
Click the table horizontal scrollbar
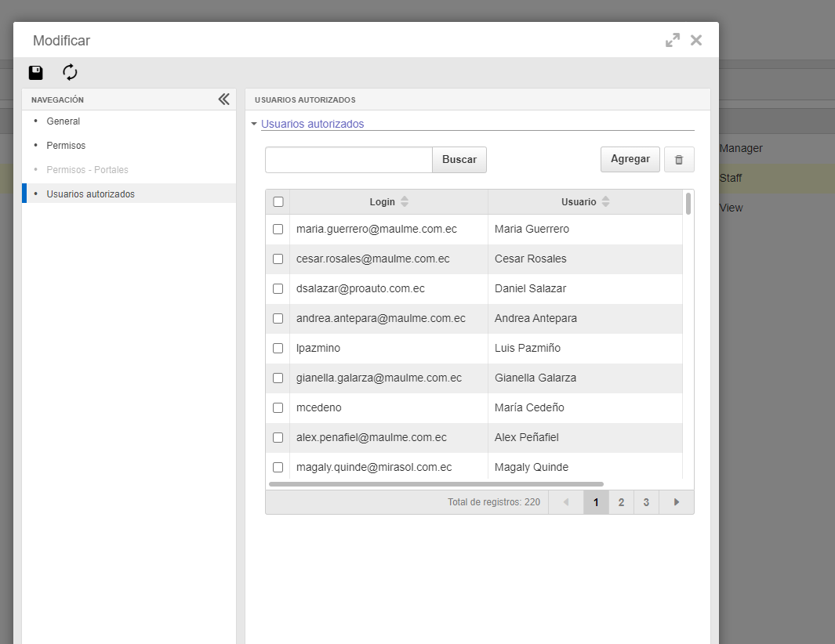point(436,484)
